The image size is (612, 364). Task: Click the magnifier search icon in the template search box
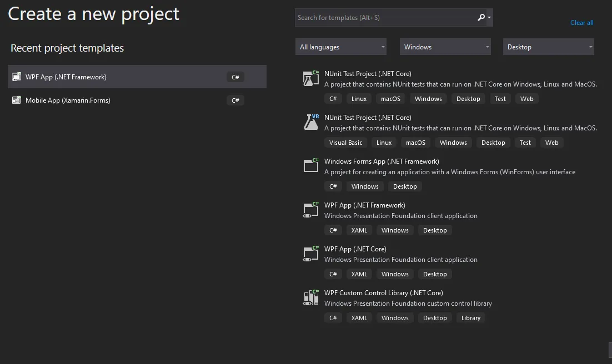[x=481, y=18]
